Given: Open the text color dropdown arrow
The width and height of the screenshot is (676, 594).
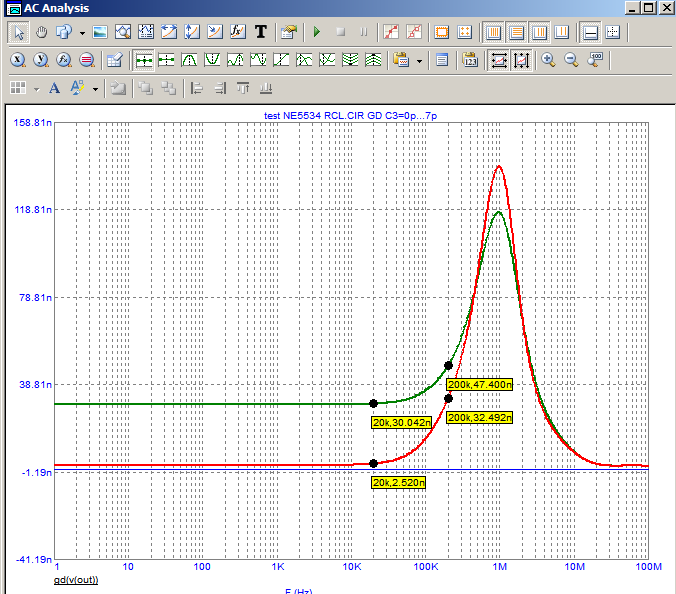Looking at the screenshot, I should pyautogui.click(x=95, y=89).
